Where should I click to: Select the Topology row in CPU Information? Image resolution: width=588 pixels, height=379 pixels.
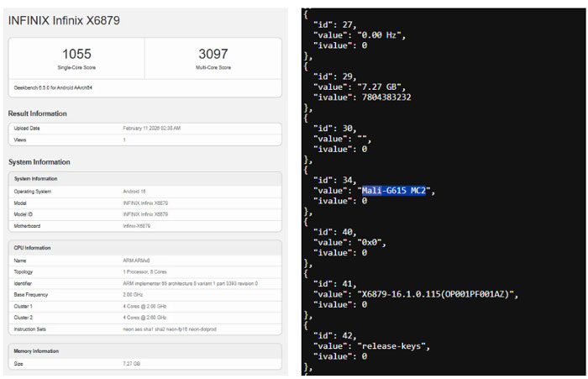click(144, 272)
